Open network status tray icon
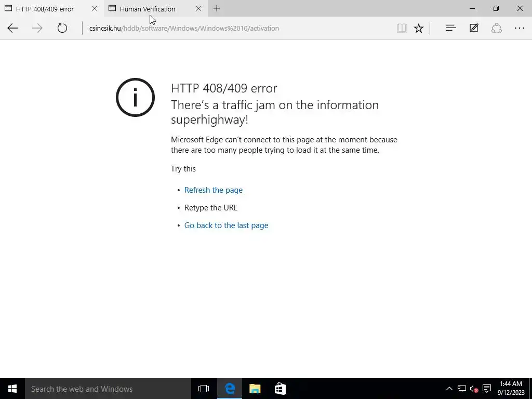The height and width of the screenshot is (399, 532). 461,389
